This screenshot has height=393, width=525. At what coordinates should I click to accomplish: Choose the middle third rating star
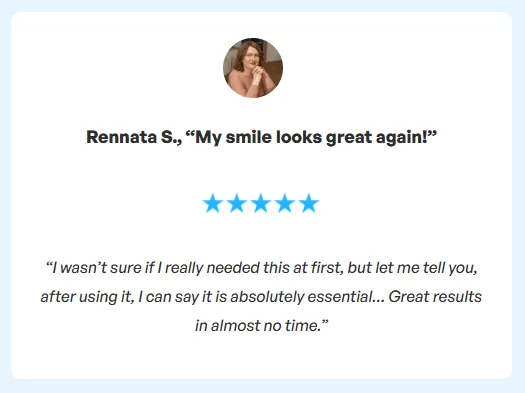tap(261, 203)
